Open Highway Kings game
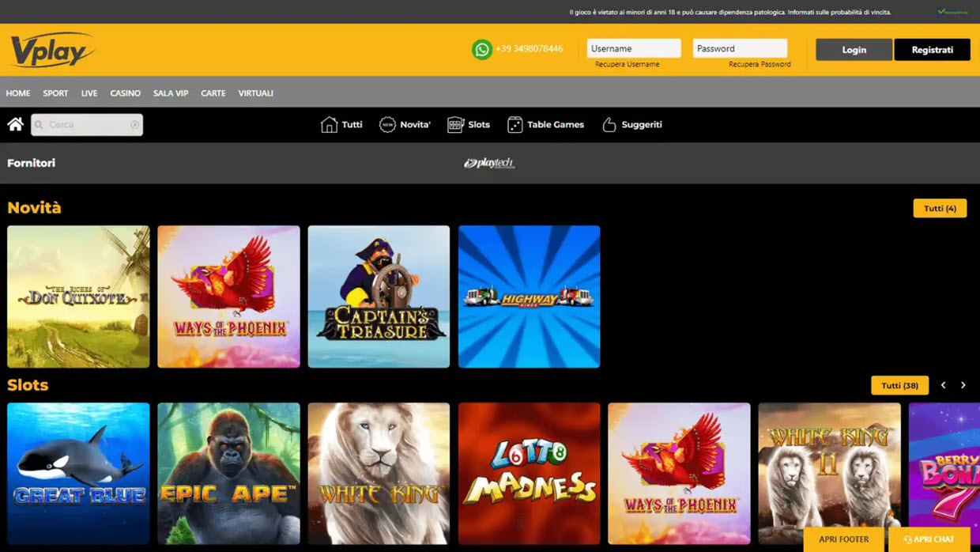This screenshot has width=980, height=552. (529, 297)
